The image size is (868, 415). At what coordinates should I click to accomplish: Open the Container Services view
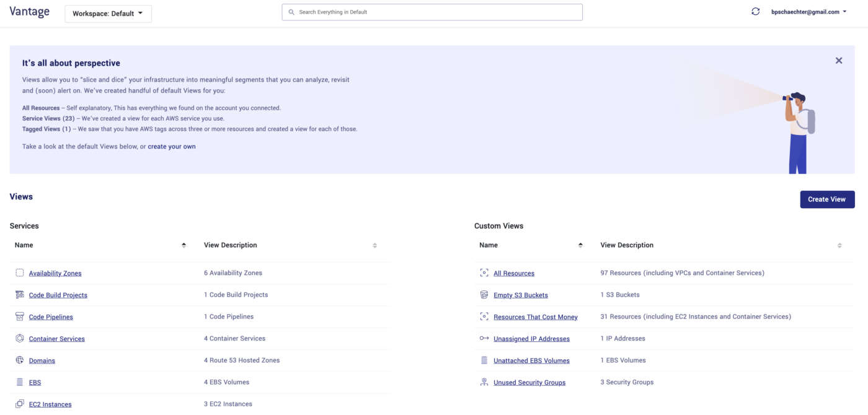pos(57,339)
